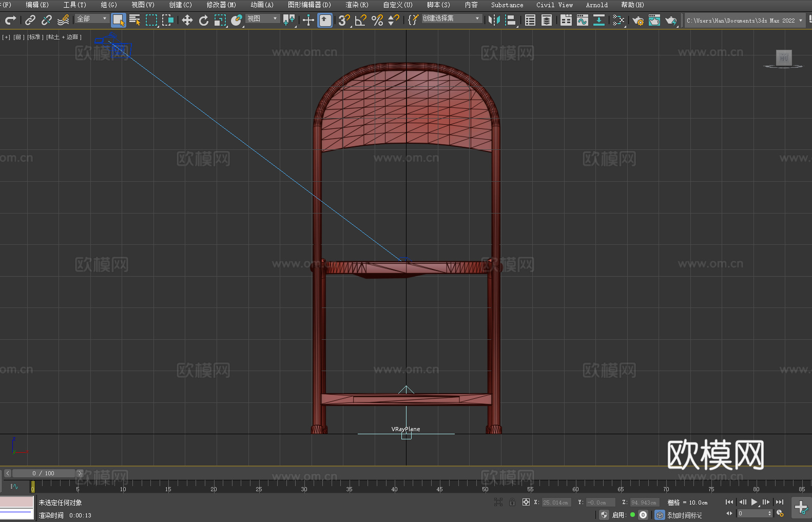Click the X coordinate field
The width and height of the screenshot is (812, 522).
557,502
